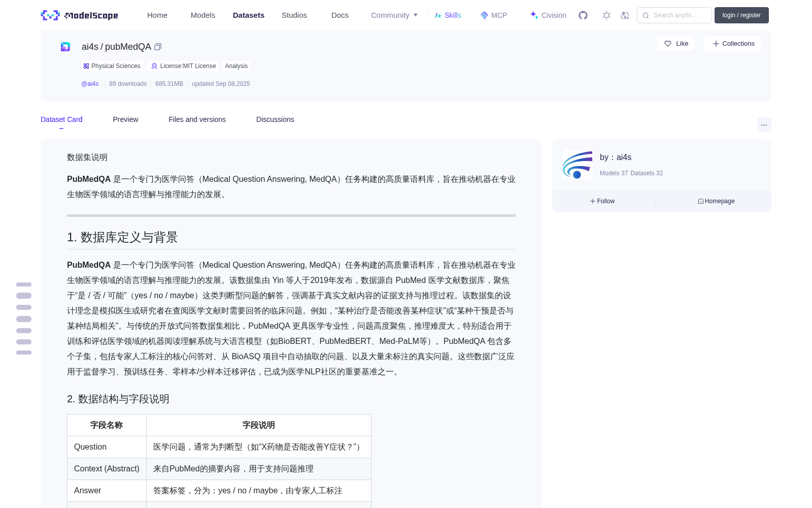
Task: Click the '2. 数据结构与字段说明' heading
Action: 118,399
